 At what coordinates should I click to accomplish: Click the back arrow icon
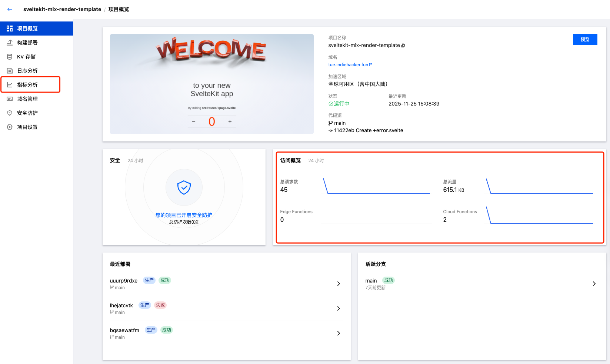(10, 9)
